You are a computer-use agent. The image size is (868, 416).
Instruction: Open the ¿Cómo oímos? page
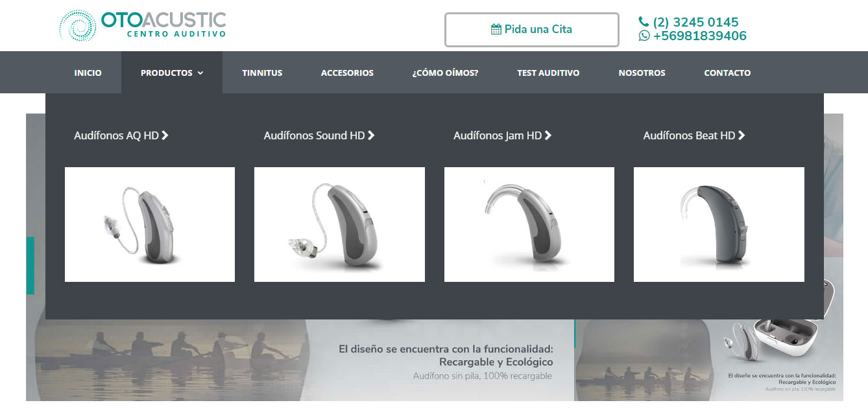pos(445,73)
